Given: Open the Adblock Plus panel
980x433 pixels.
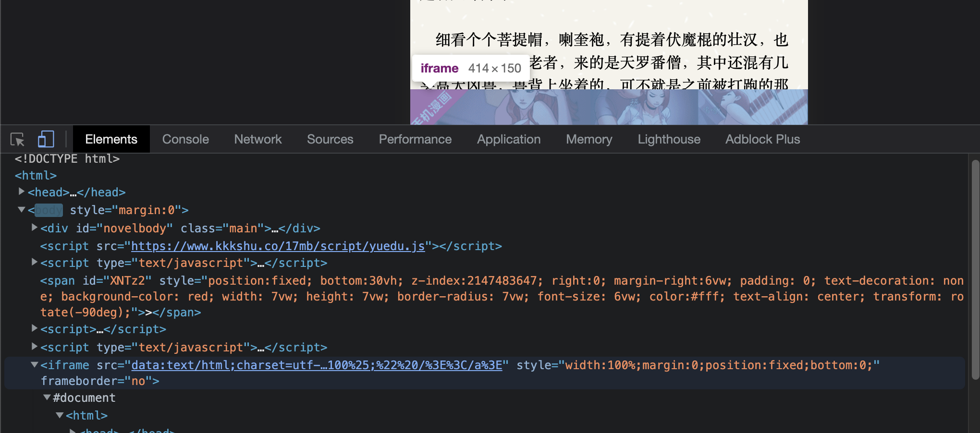Looking at the screenshot, I should click(x=762, y=139).
